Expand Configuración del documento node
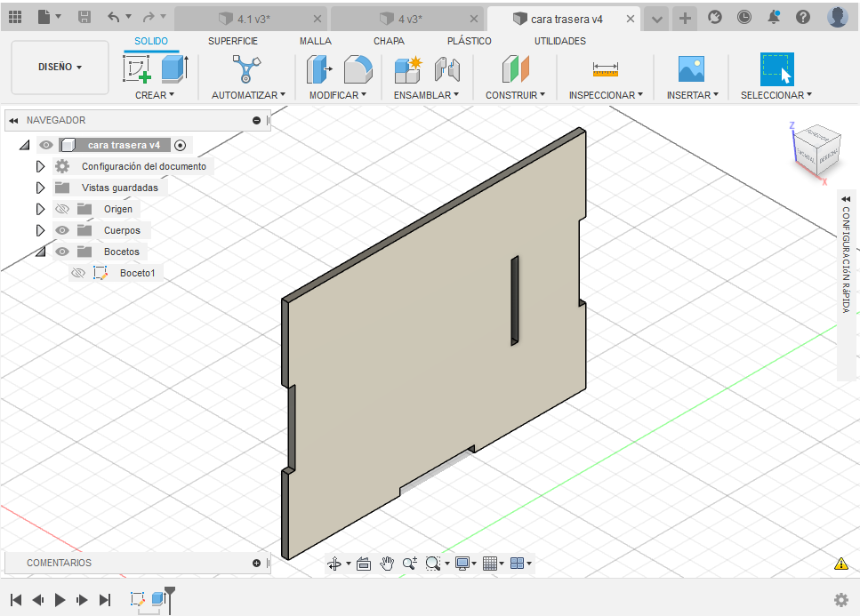Image resolution: width=860 pixels, height=616 pixels. click(40, 166)
